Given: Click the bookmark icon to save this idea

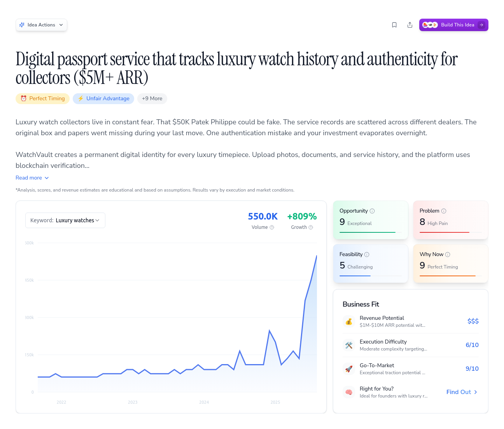Looking at the screenshot, I should click(394, 24).
